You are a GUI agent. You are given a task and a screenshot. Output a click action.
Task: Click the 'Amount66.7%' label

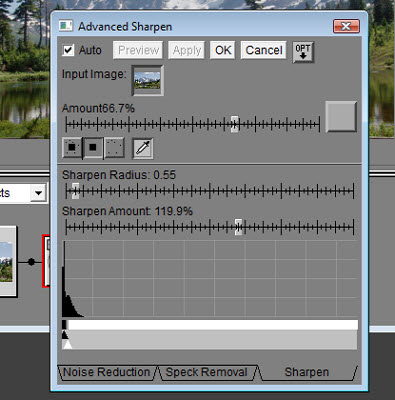pos(98,108)
